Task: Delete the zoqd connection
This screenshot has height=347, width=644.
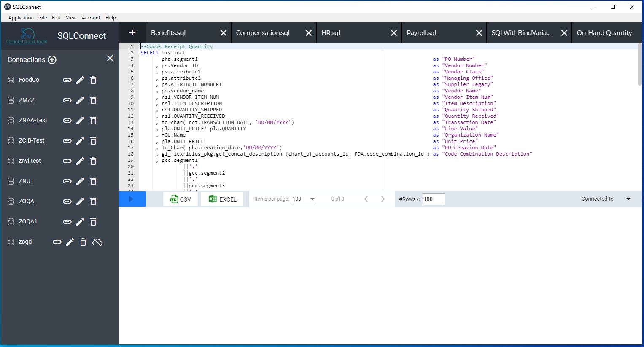Action: 83,242
